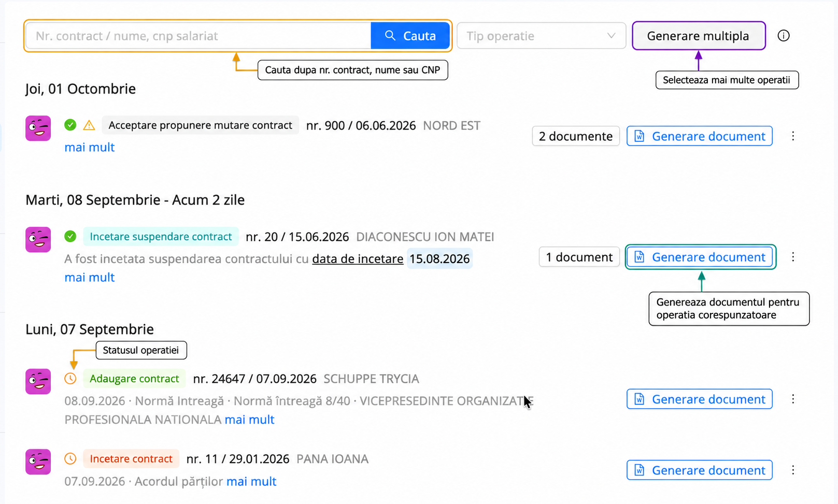Image resolution: width=838 pixels, height=504 pixels.
Task: Expand mai mult on the SCHUPPE TRYCIA entry
Action: [249, 420]
